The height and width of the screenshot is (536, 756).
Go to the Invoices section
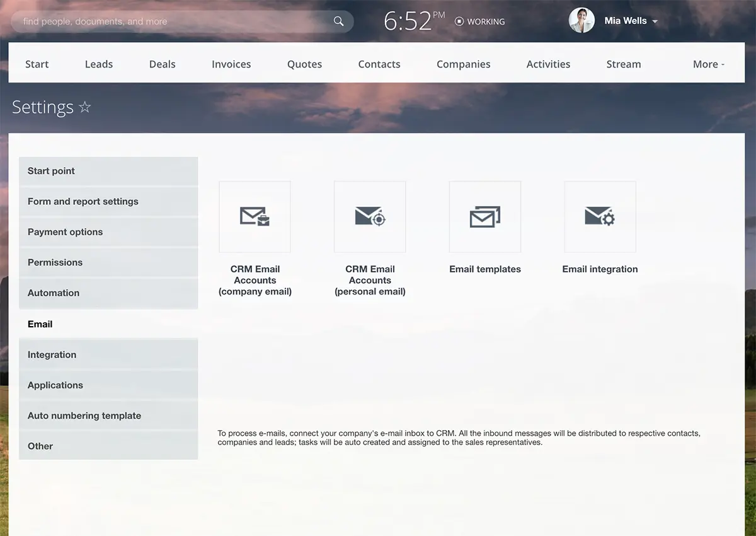231,64
